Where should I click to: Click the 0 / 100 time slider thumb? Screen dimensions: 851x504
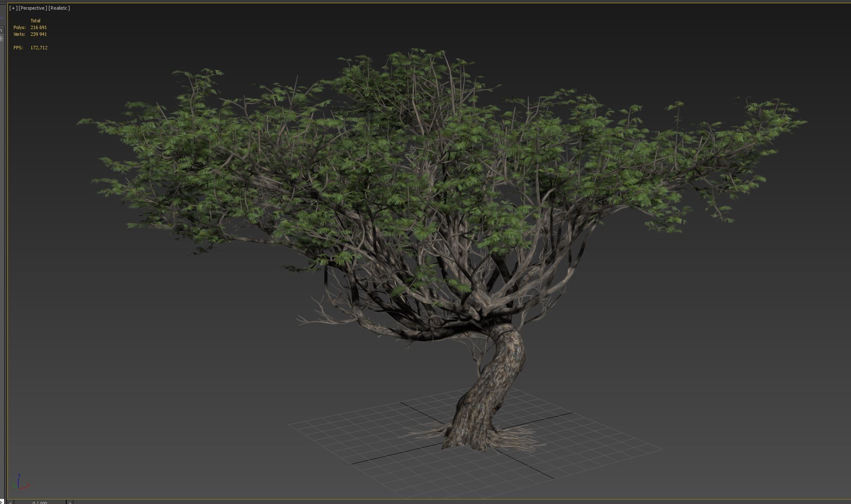(x=40, y=502)
